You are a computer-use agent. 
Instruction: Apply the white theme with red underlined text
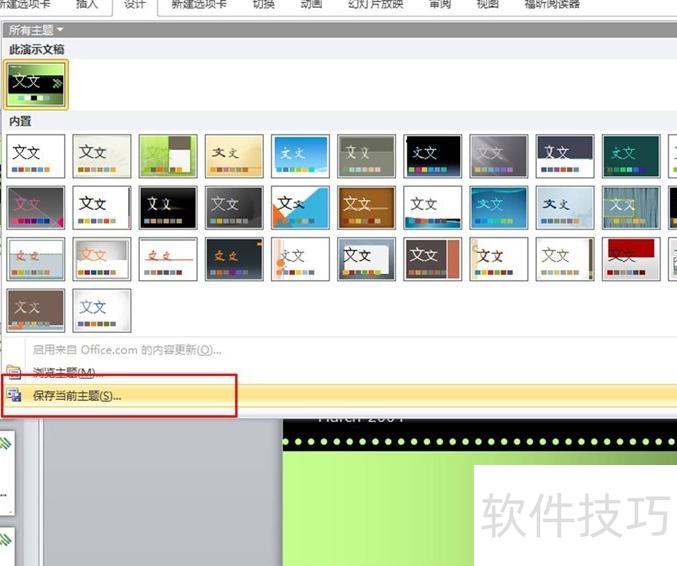pyautogui.click(x=168, y=259)
